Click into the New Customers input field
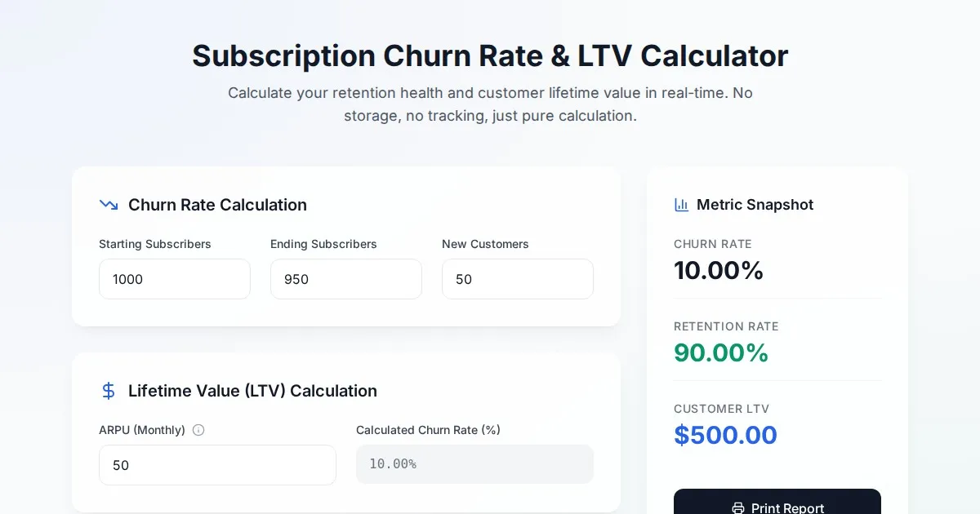Image resolution: width=980 pixels, height=514 pixels. pos(518,279)
